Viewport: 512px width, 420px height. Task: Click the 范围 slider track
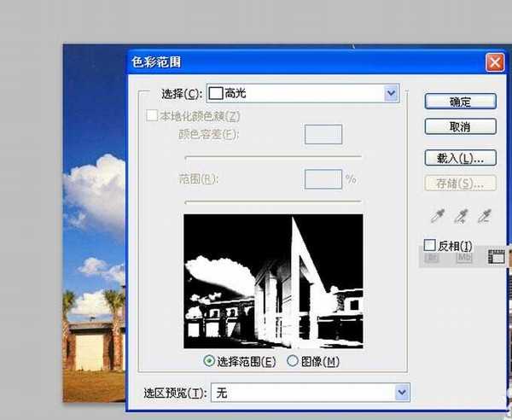(x=273, y=202)
